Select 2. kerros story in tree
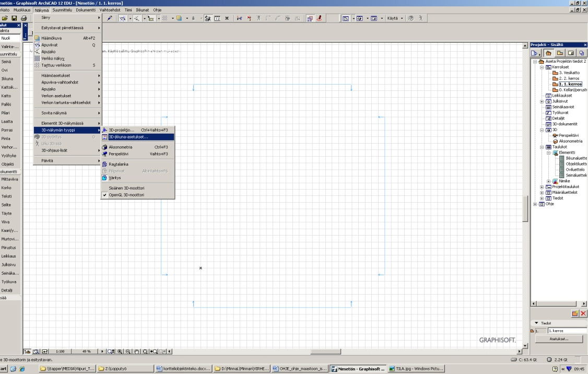Image resolution: width=588 pixels, height=374 pixels. (x=569, y=78)
